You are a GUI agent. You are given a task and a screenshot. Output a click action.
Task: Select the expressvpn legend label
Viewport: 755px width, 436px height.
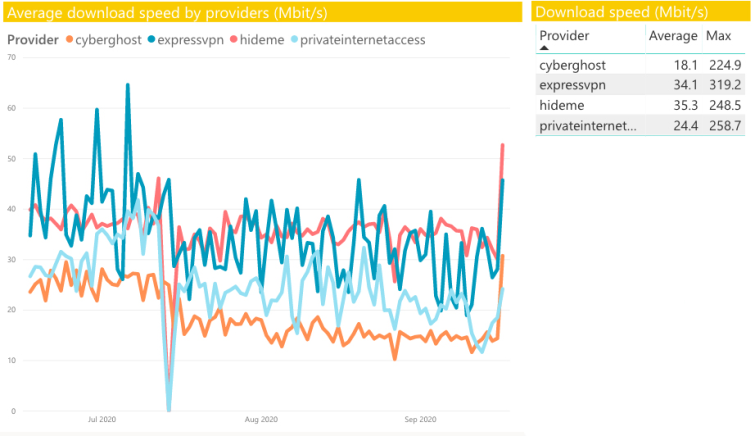pos(191,40)
